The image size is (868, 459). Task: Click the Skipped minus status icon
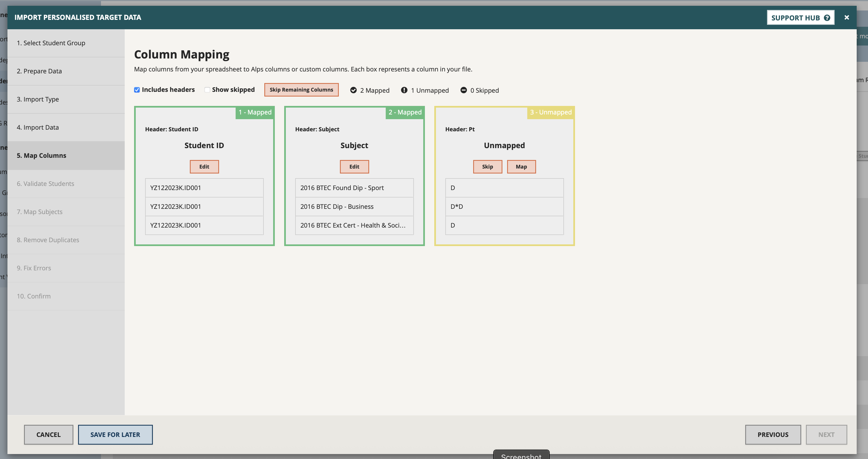tap(464, 90)
